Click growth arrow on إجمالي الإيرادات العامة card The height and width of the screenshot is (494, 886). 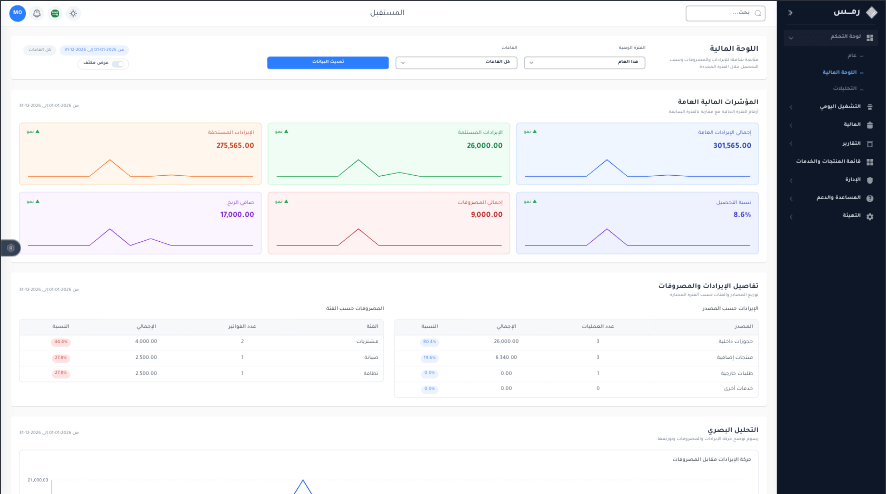click(x=535, y=131)
